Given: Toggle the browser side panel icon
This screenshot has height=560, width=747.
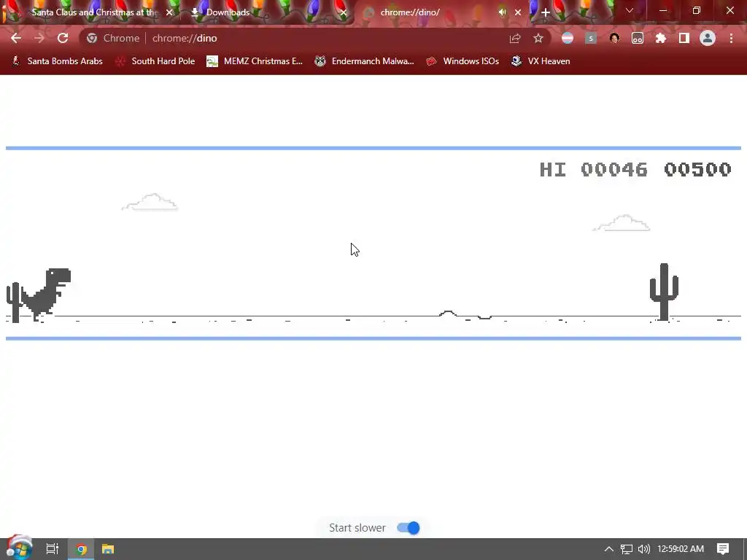Looking at the screenshot, I should point(684,38).
